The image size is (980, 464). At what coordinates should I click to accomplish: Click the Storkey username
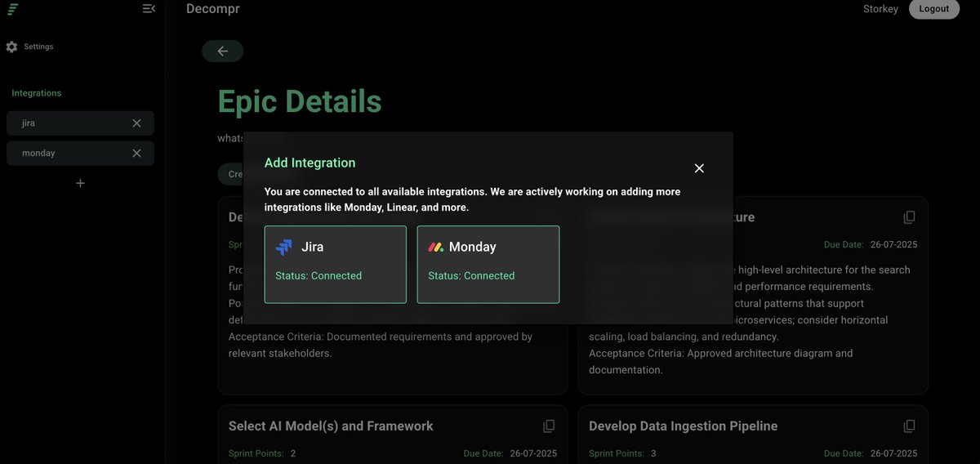click(880, 9)
